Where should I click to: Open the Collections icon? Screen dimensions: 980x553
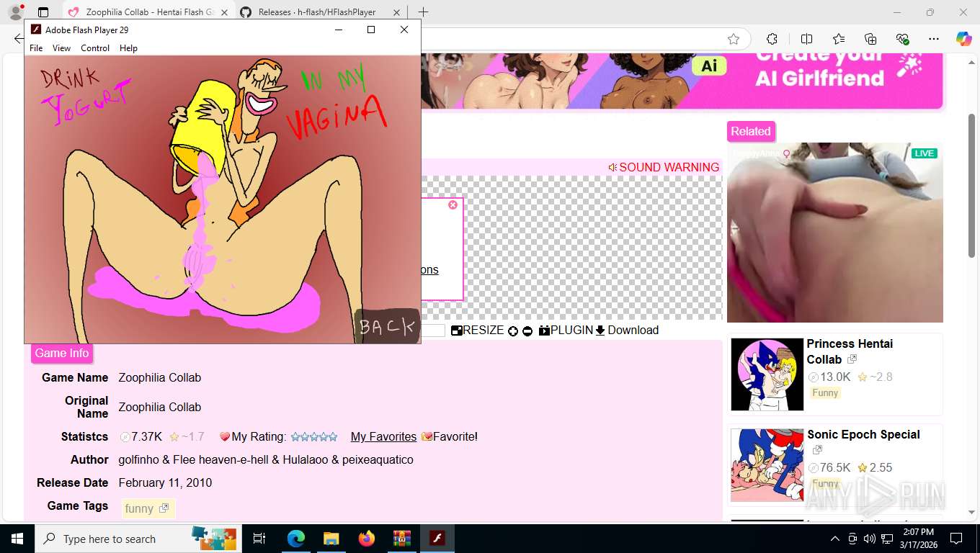click(x=870, y=39)
